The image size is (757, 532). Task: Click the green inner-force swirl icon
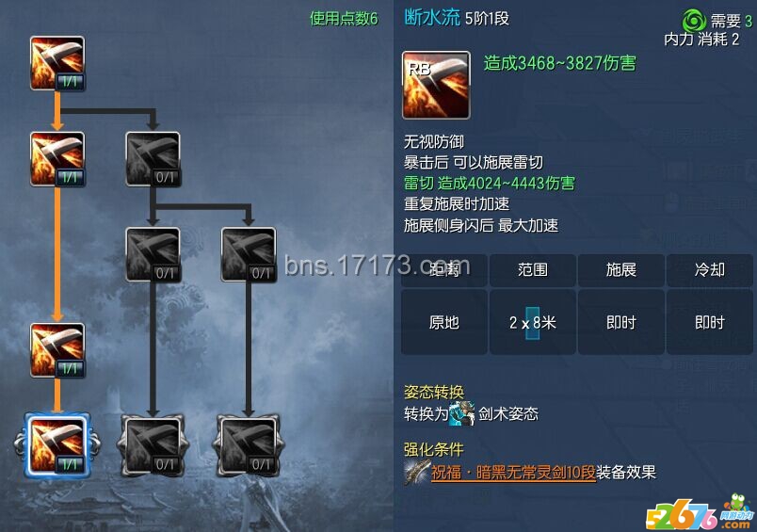pos(694,22)
